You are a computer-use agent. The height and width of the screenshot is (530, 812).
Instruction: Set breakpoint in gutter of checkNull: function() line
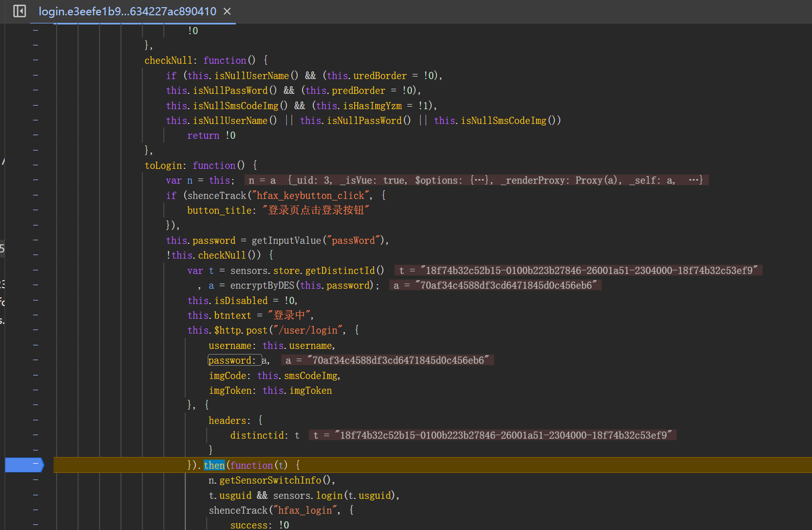36,60
